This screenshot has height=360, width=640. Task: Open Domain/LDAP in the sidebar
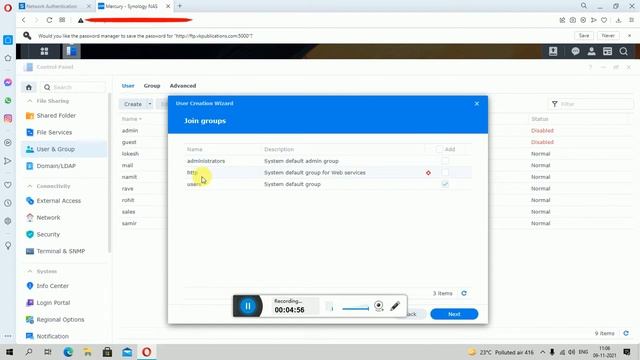[56, 166]
